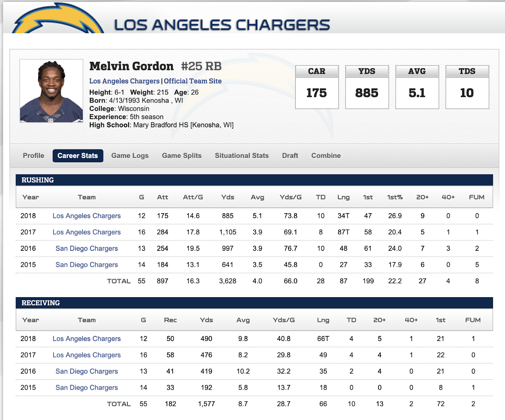Open Melvin Gordon's headshot photo
This screenshot has height=420, width=505.
[x=51, y=91]
